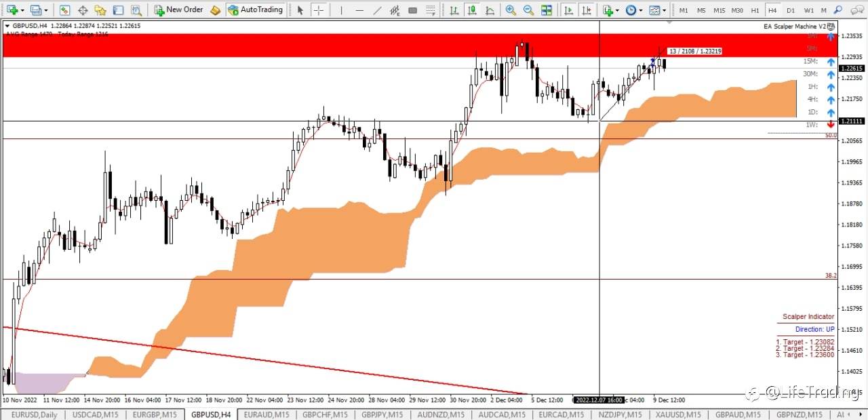Click the 1.21111 horizontal line price label

tap(852, 121)
